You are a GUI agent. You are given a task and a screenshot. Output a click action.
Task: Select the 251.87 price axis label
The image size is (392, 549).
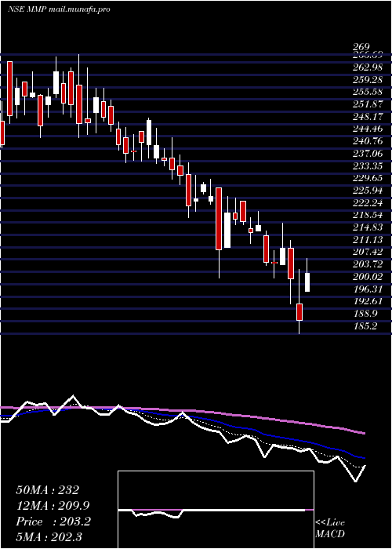[x=368, y=104]
